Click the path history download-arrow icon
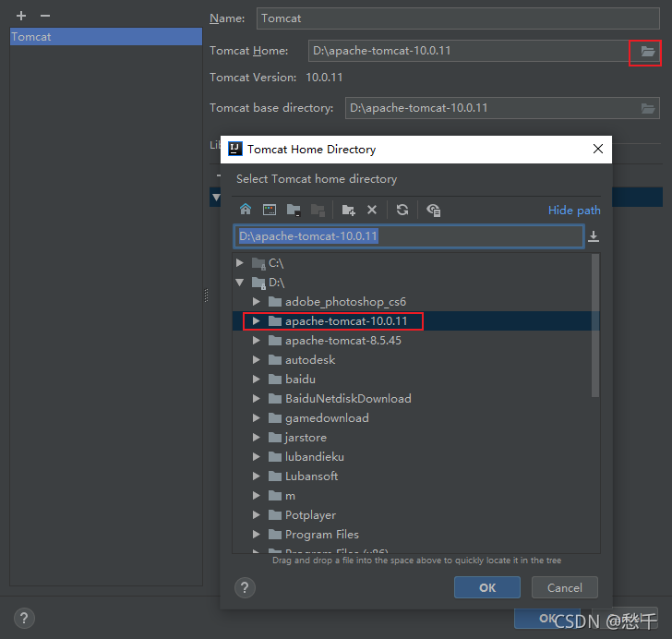Screen dimensions: 672x639 coord(594,236)
